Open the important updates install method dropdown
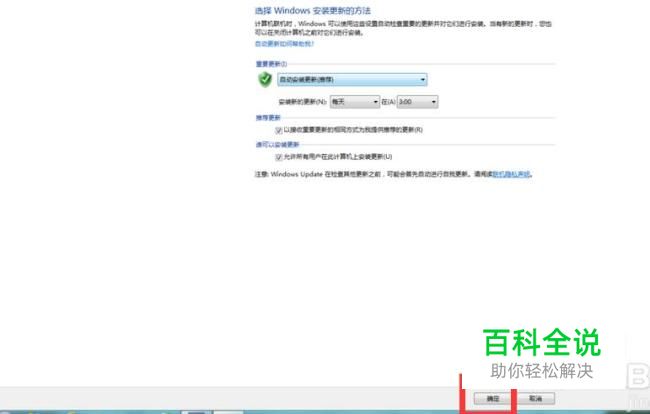This screenshot has height=414, width=650. click(352, 80)
